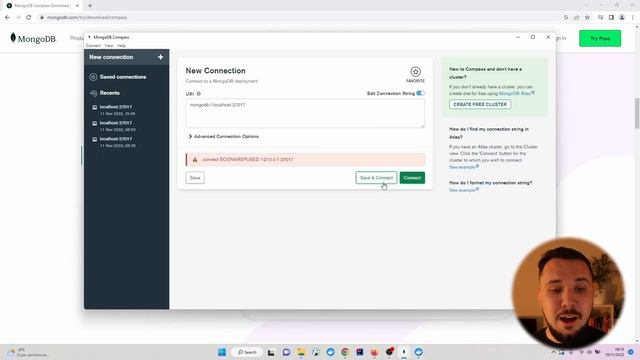Click the taskbar Search box

pyautogui.click(x=247, y=352)
